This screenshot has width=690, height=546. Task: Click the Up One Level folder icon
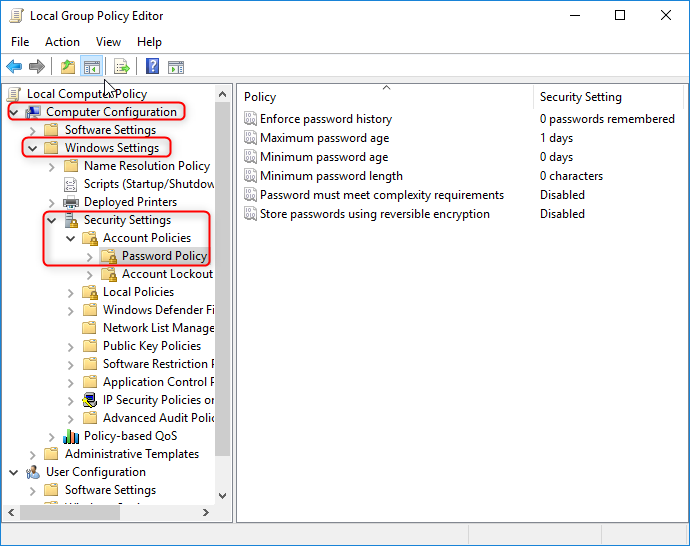tap(67, 67)
